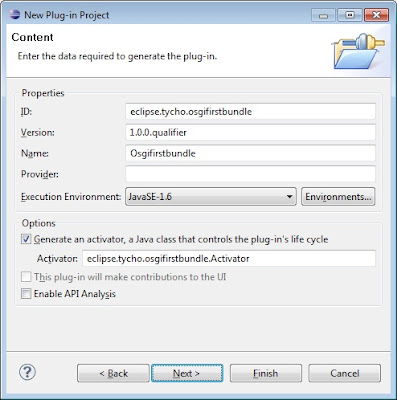397x400 pixels.
Task: Click the Environments... button
Action: coord(338,197)
